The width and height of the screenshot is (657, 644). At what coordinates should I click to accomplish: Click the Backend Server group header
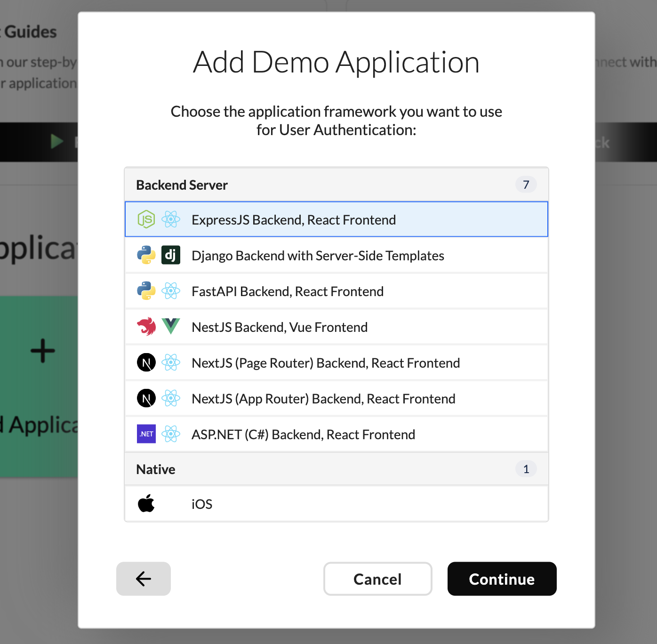click(x=337, y=185)
